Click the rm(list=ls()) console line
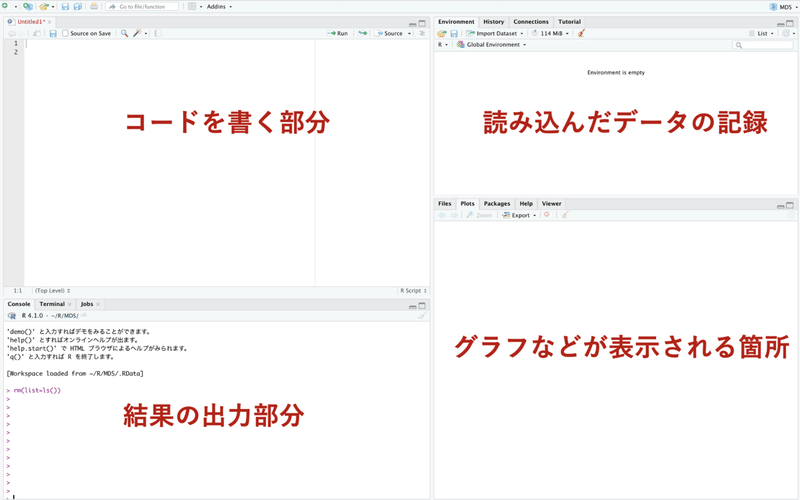Image resolution: width=800 pixels, height=500 pixels. coord(37,390)
